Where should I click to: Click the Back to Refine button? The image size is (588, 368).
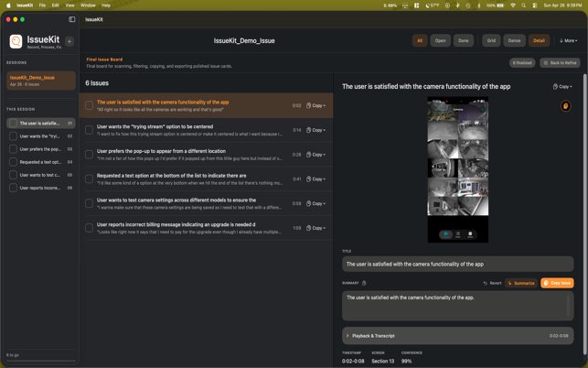[560, 63]
